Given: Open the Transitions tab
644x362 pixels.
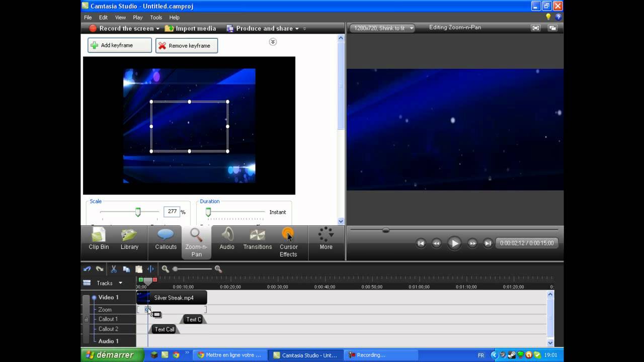Looking at the screenshot, I should [258, 239].
